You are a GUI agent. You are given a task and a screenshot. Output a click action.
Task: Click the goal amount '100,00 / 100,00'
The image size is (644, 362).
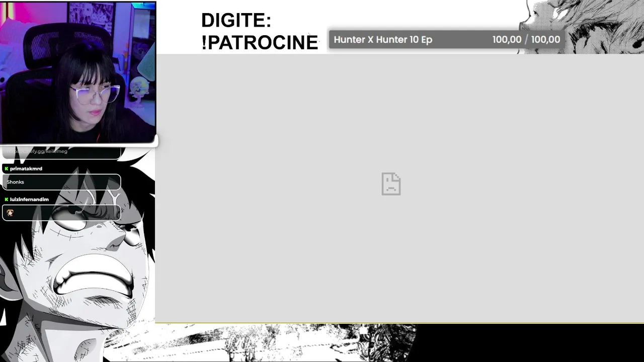pyautogui.click(x=526, y=40)
